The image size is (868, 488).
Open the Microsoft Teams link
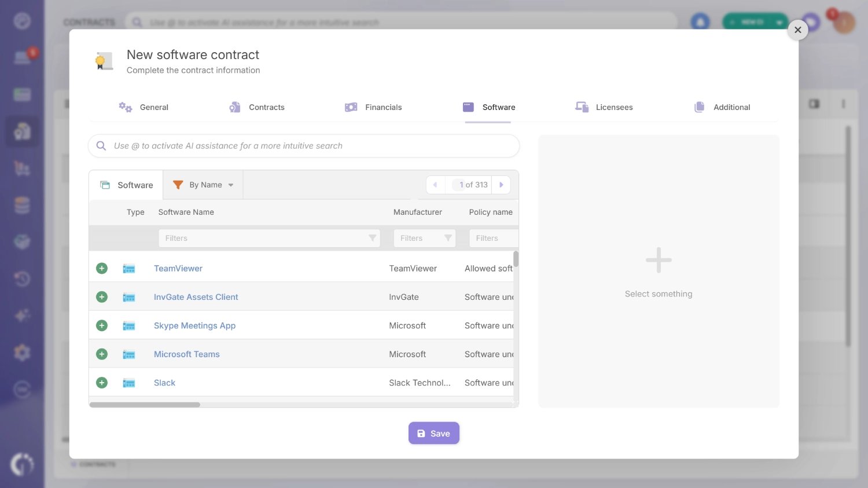pos(187,354)
